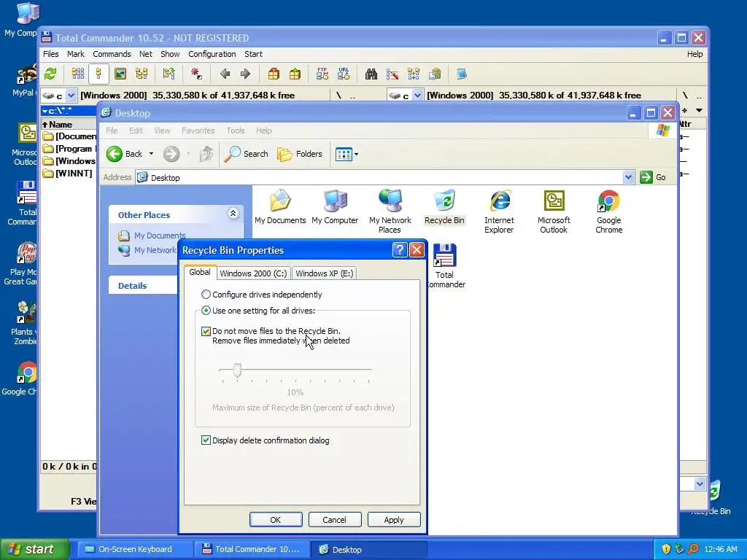This screenshot has height=560, width=747.
Task: Expand the Address bar dropdown in Desktop window
Action: point(628,177)
